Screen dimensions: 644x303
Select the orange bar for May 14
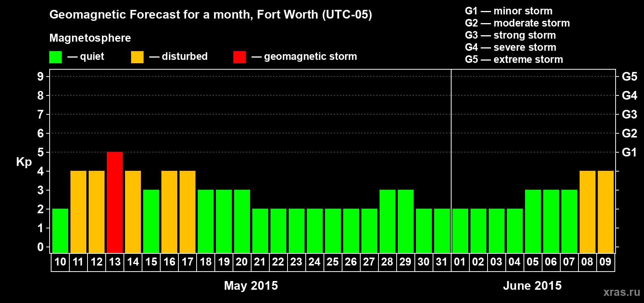133,212
